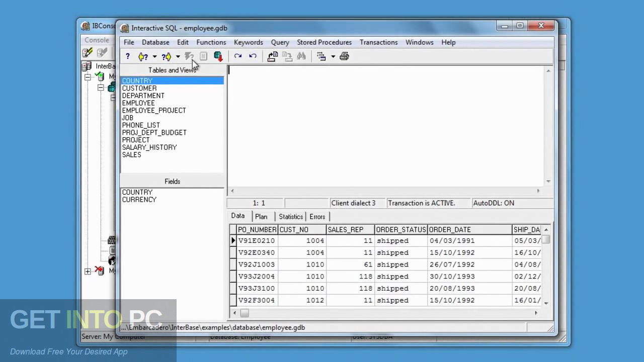
Task: Go to the previous query with yellow left arrow
Action: coord(143,56)
